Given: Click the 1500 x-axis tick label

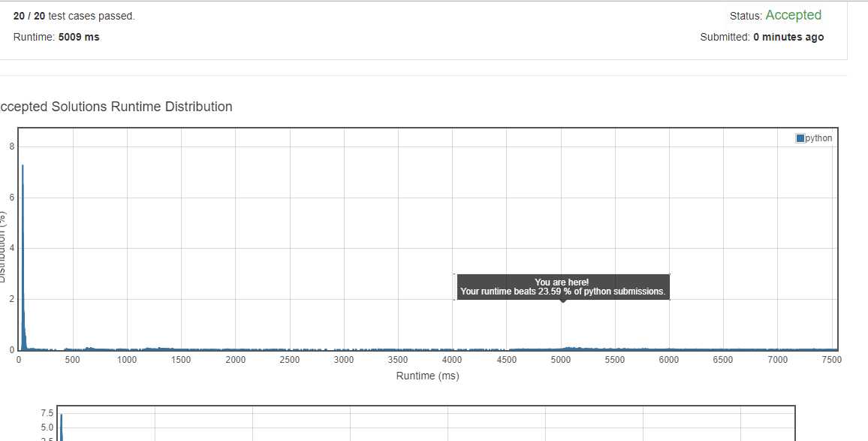Looking at the screenshot, I should (x=181, y=360).
